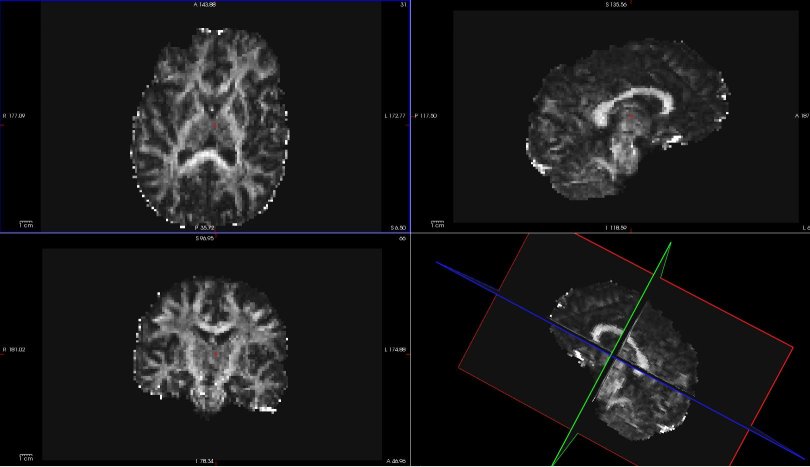Click the 'R 177.09' right-side label
This screenshot has height=467, width=810.
[14, 116]
